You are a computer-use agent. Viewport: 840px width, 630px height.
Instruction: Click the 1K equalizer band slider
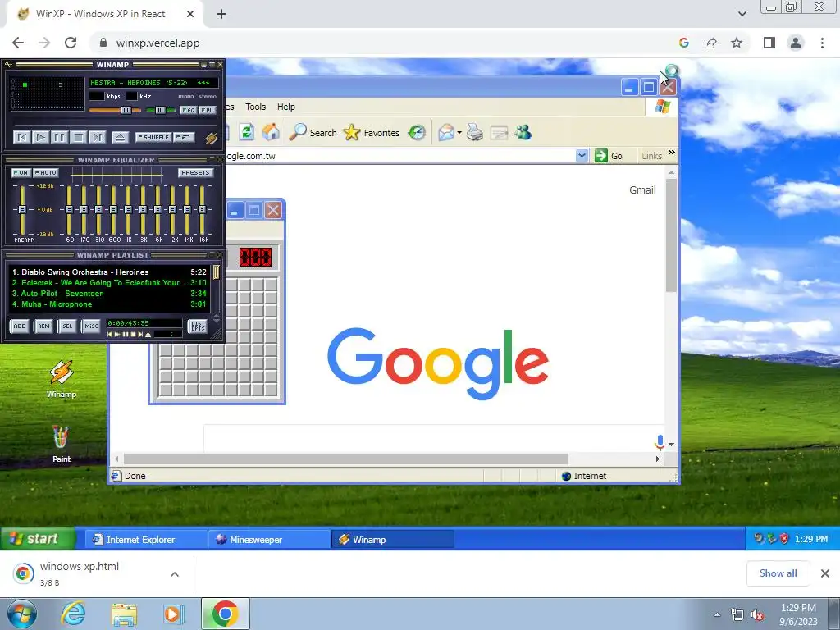tap(128, 210)
